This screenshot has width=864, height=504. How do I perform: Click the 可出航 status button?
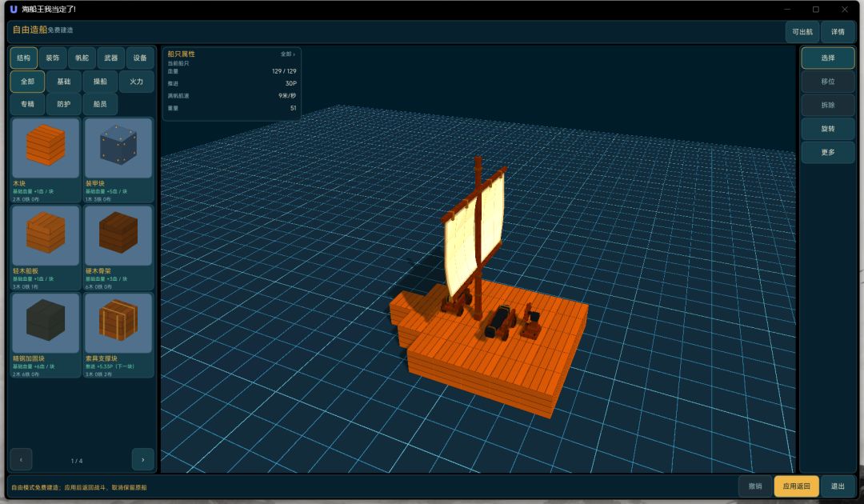click(802, 32)
